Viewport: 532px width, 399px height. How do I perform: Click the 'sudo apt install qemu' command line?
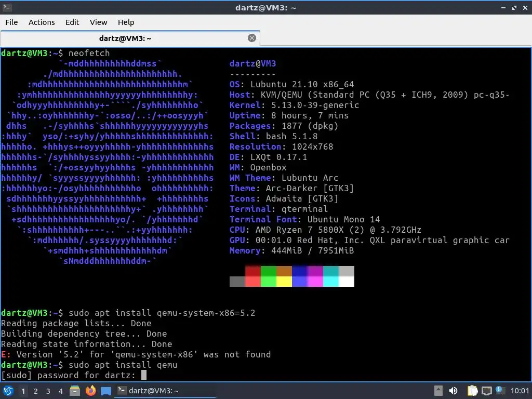tap(123, 365)
